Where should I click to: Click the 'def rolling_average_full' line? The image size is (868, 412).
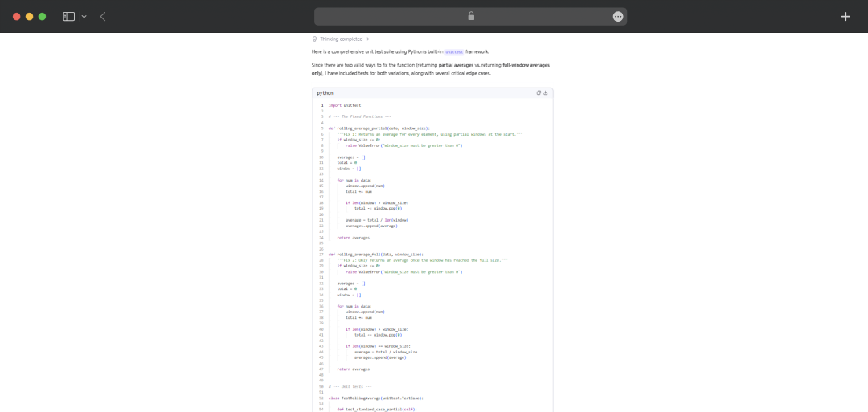[x=375, y=255]
